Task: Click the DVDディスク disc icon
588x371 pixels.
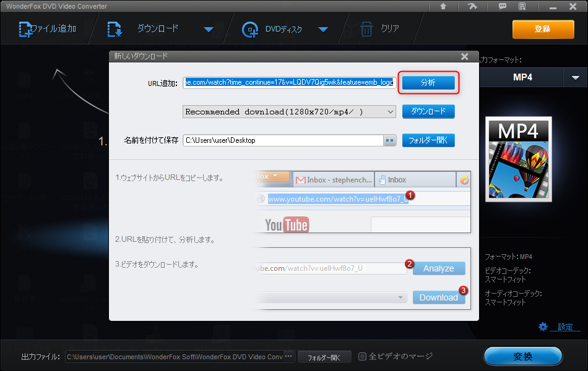Action: (250, 30)
